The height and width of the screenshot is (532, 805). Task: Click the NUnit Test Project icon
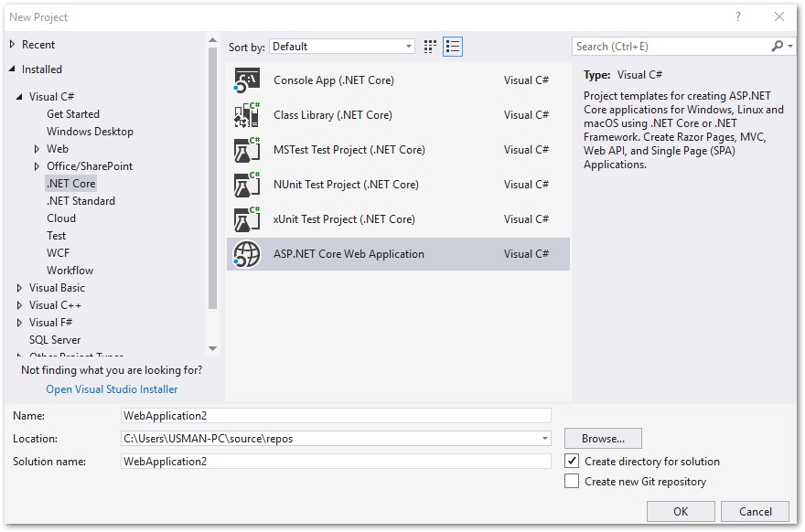pyautogui.click(x=243, y=184)
